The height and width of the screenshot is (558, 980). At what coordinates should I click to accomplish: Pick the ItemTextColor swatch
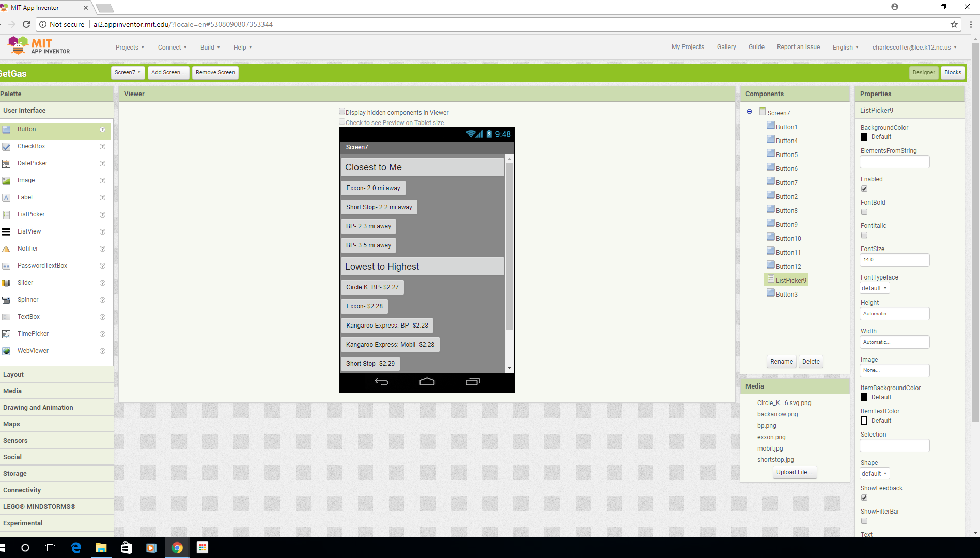pyautogui.click(x=864, y=421)
